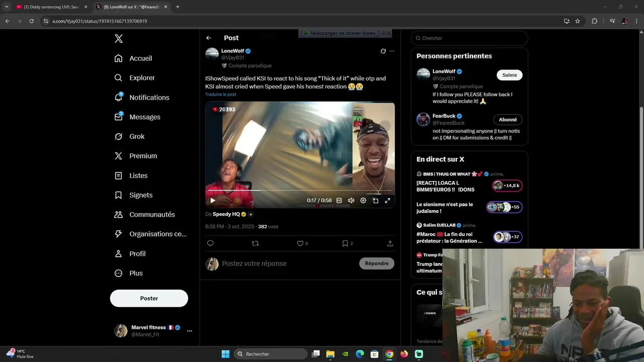This screenshot has width=644, height=362.
Task: Click the Abonné button for FearBuck
Action: 508,120
